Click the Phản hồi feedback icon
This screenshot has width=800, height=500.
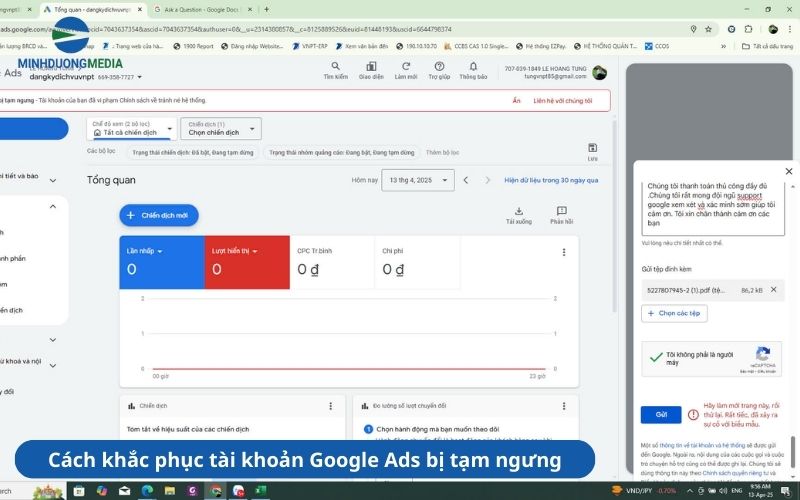(x=561, y=211)
